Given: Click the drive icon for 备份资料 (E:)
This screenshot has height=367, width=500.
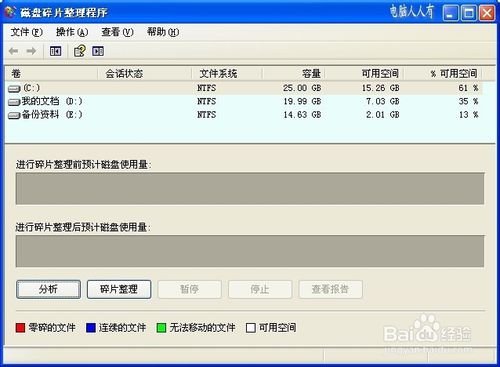Looking at the screenshot, I should [14, 115].
